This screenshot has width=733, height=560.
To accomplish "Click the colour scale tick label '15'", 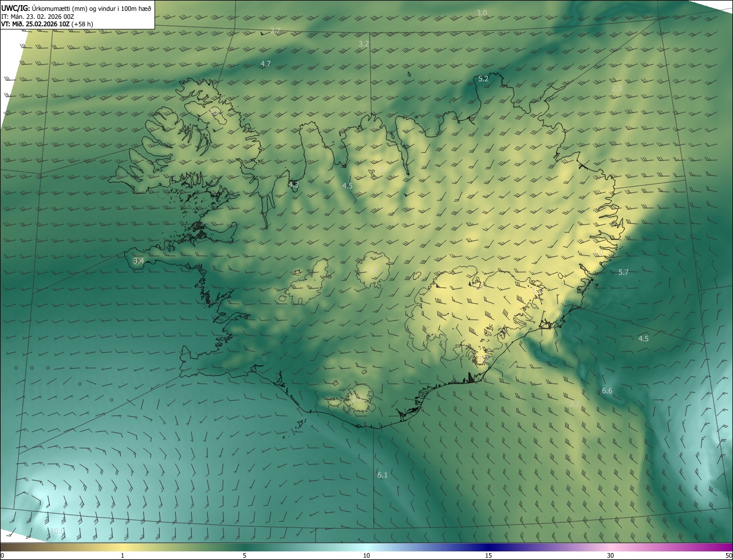I will click(488, 555).
